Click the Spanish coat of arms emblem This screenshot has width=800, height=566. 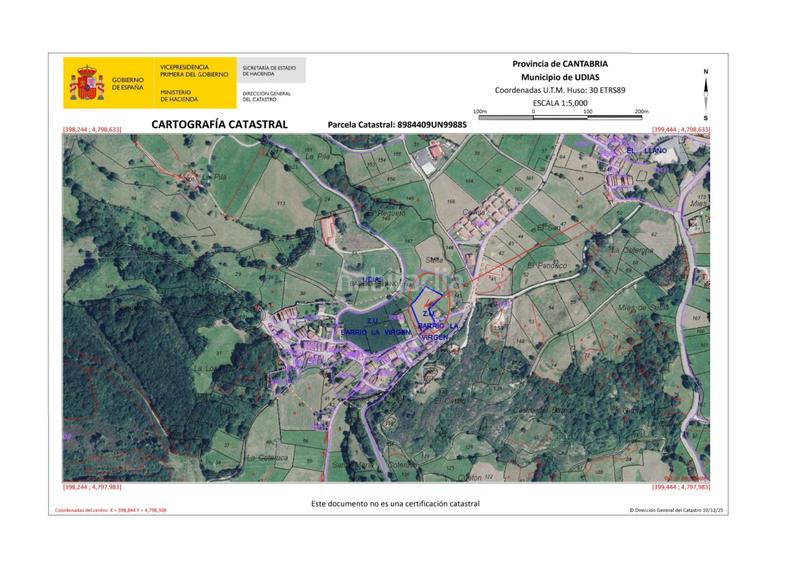point(87,83)
